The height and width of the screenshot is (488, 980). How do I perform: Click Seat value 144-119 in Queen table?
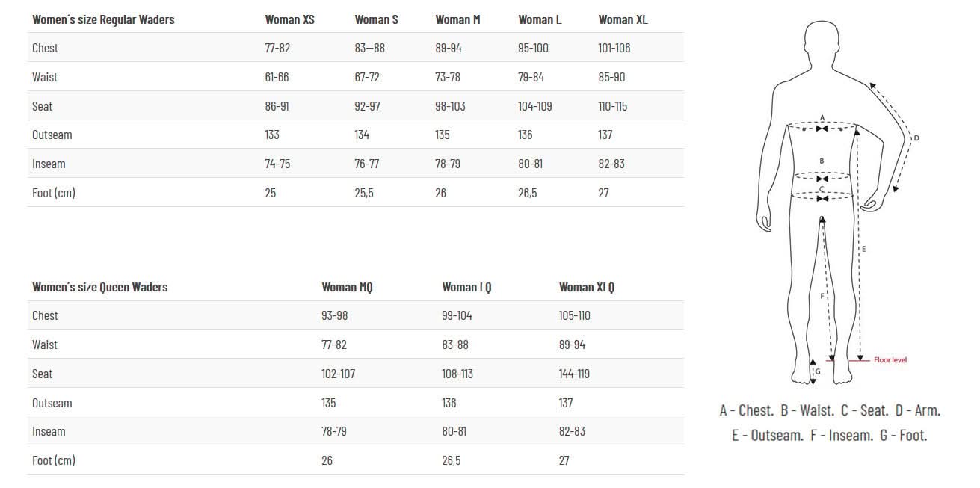[x=574, y=374]
